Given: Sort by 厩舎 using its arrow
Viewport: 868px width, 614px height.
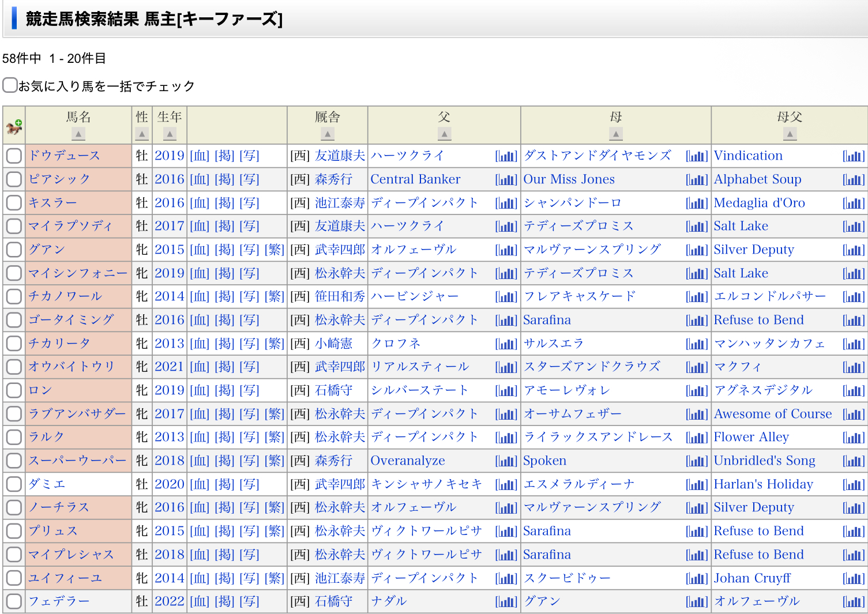Looking at the screenshot, I should pos(328,134).
